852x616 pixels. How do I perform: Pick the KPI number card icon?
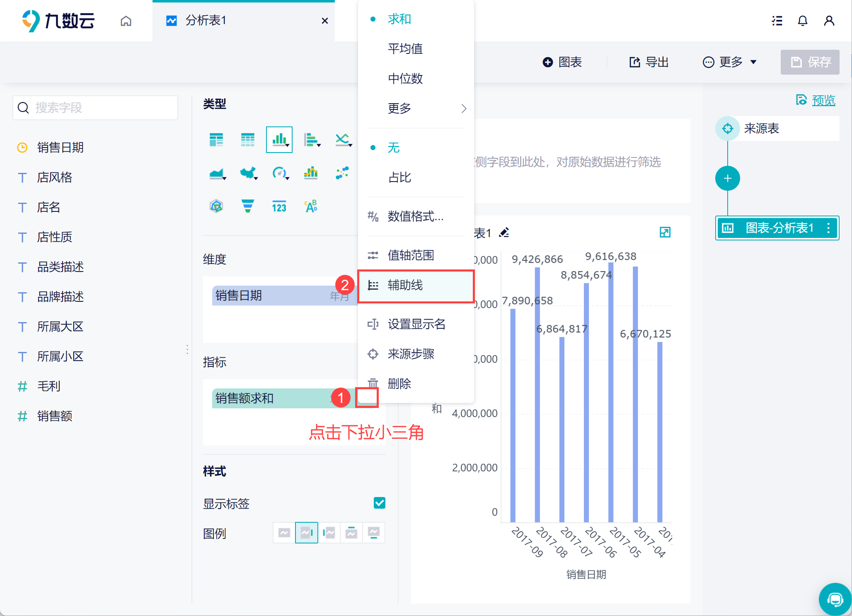(x=279, y=206)
